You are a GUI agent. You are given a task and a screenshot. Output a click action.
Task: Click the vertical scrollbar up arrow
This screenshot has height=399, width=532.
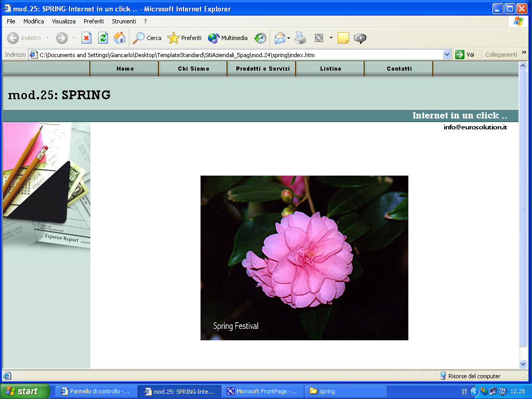click(x=523, y=65)
